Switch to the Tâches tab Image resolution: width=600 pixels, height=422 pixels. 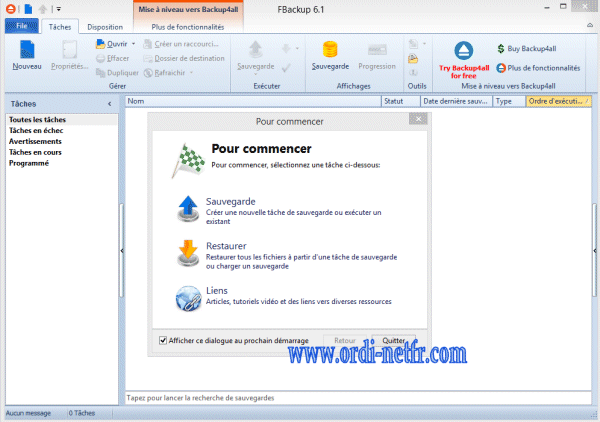click(60, 27)
